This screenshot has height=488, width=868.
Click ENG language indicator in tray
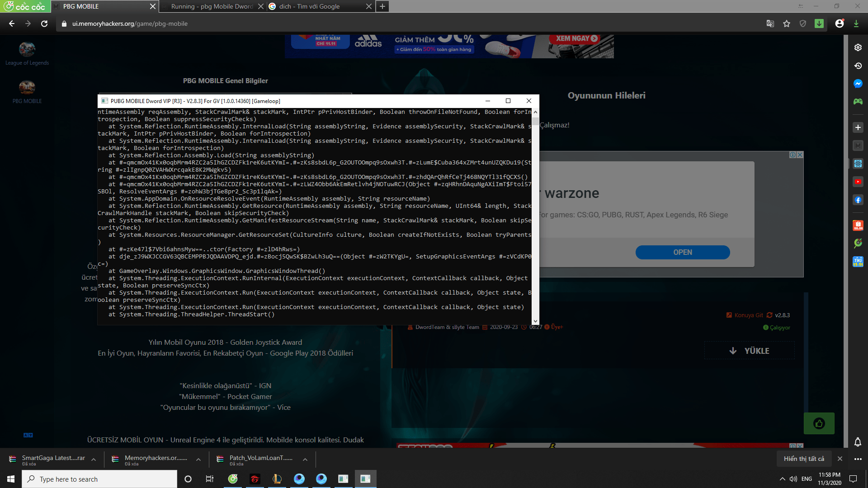click(x=807, y=479)
